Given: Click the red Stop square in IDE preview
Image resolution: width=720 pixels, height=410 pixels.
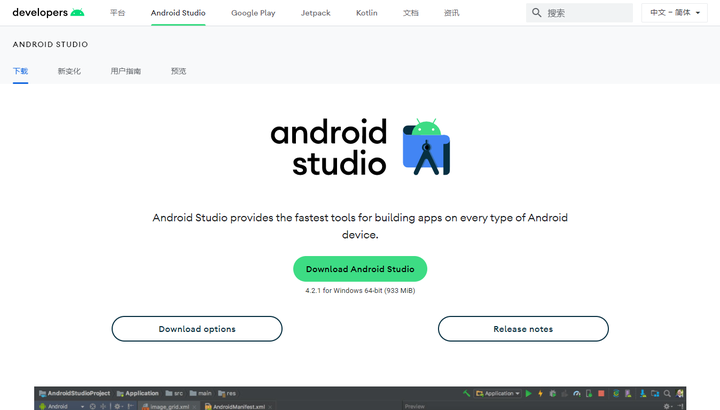Looking at the screenshot, I should click(x=601, y=393).
